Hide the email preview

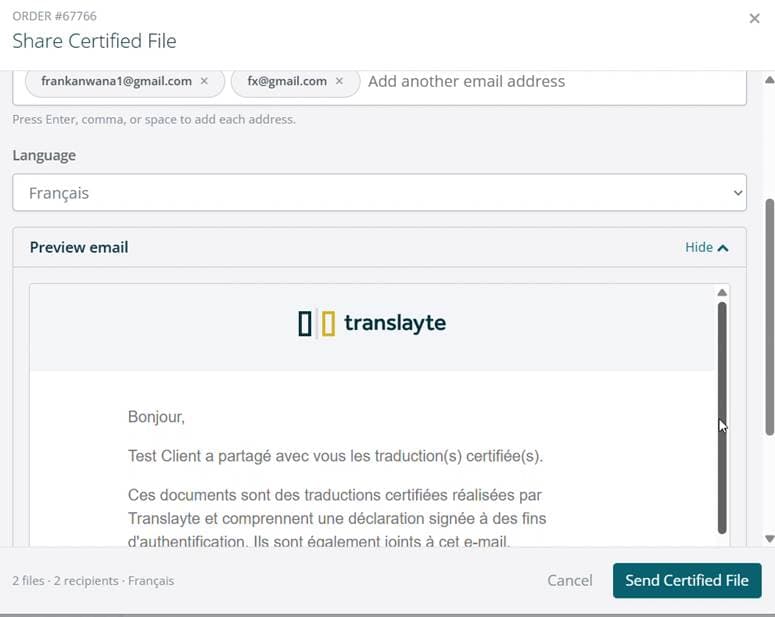tap(706, 248)
